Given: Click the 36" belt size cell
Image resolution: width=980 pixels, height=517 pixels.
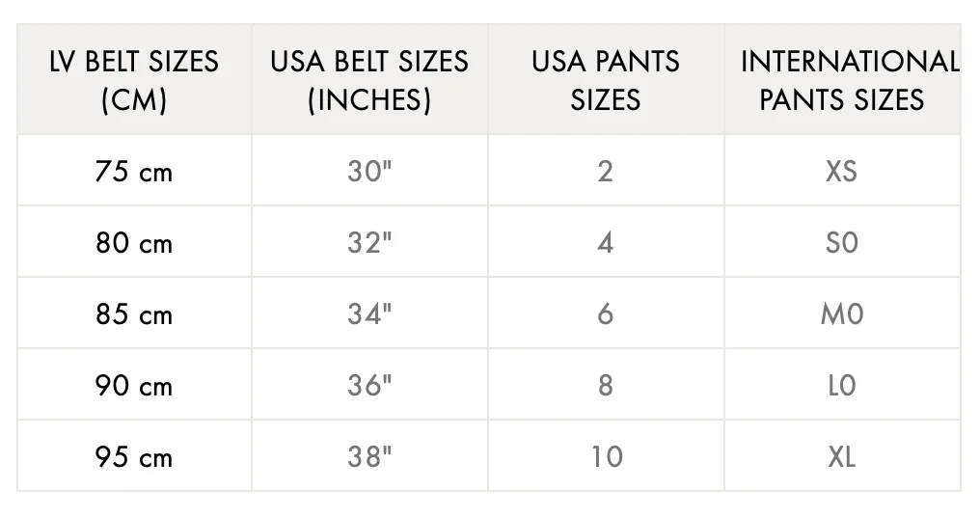Looking at the screenshot, I should click(x=369, y=385).
